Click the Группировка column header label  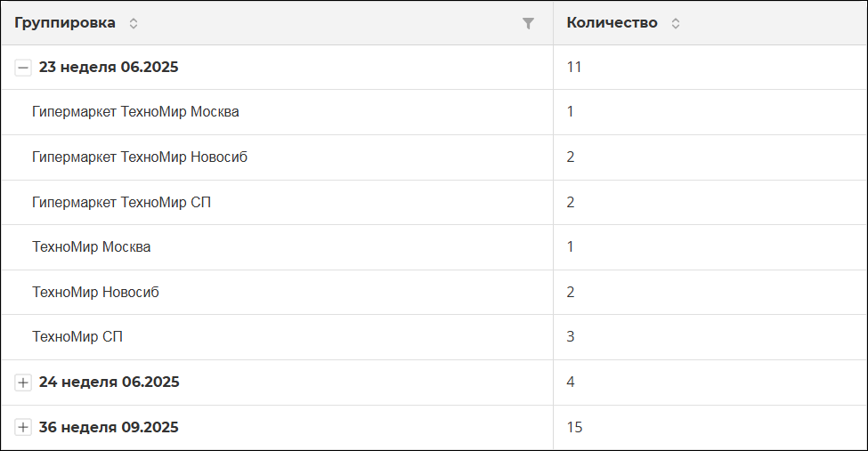click(65, 23)
